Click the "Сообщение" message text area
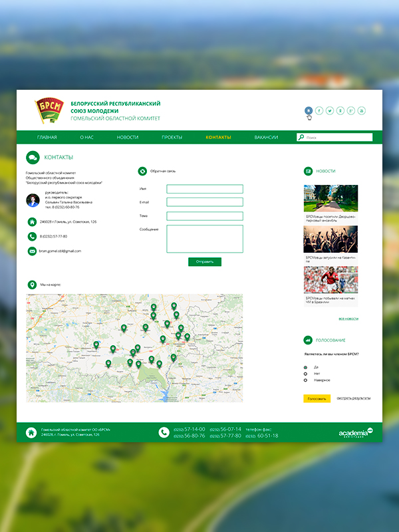The height and width of the screenshot is (532, 399). tap(205, 239)
